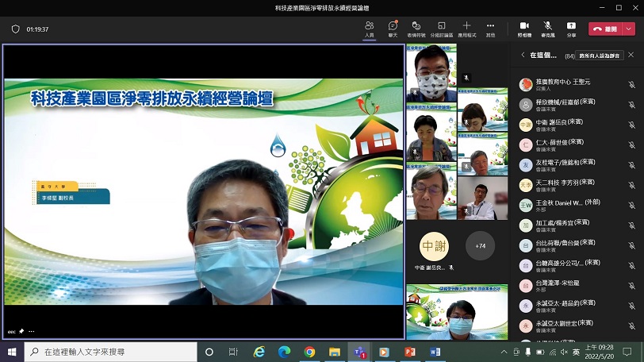
Task: Open Microsoft Teams from the taskbar
Action: tap(359, 352)
